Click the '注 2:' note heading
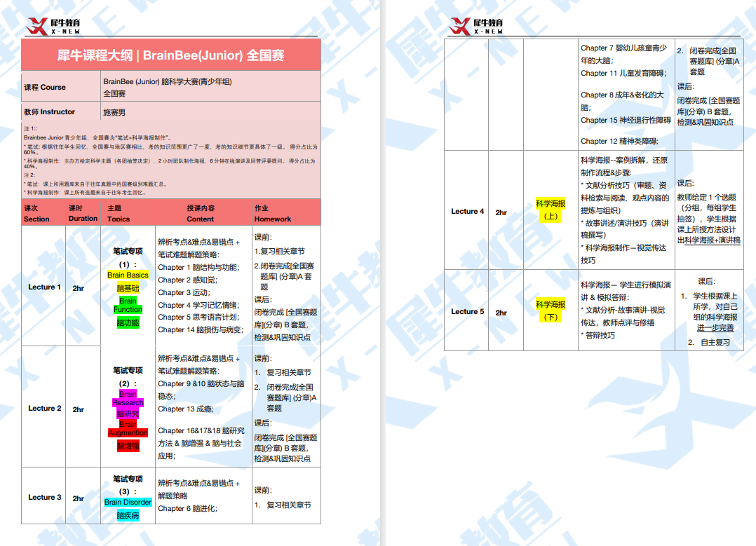 29,175
